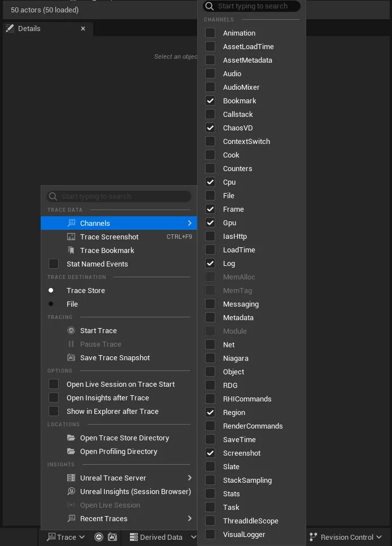Close the Details tab
The height and width of the screenshot is (546, 392).
click(83, 29)
